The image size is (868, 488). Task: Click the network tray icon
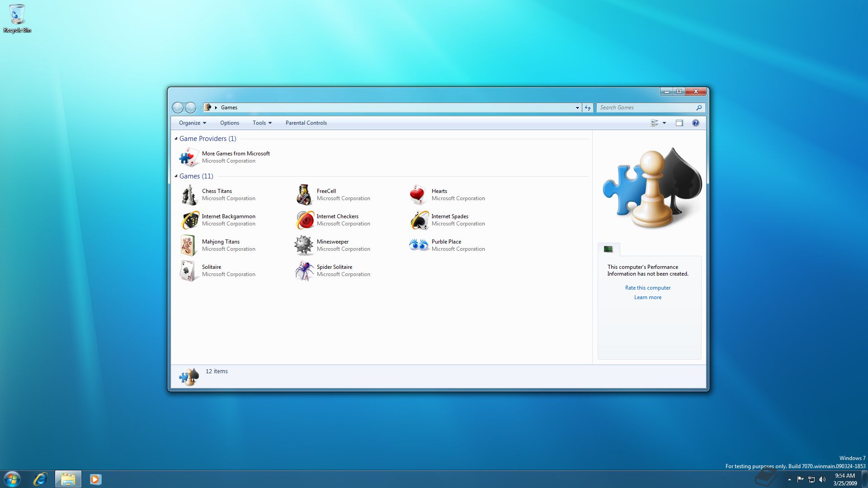[x=811, y=479]
